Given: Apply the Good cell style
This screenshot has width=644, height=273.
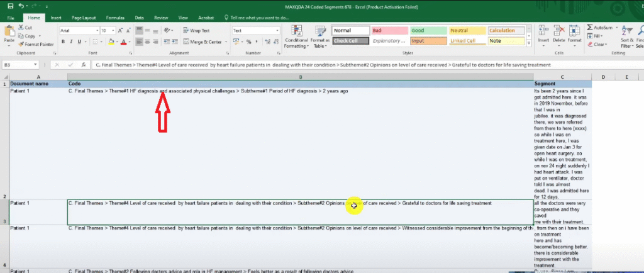Looking at the screenshot, I should coord(428,30).
